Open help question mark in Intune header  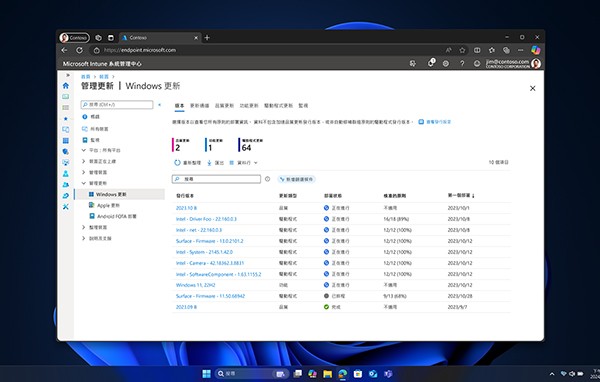tap(462, 64)
